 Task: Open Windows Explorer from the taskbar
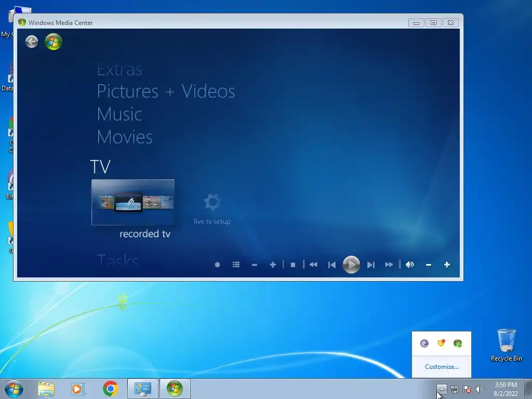pyautogui.click(x=46, y=389)
